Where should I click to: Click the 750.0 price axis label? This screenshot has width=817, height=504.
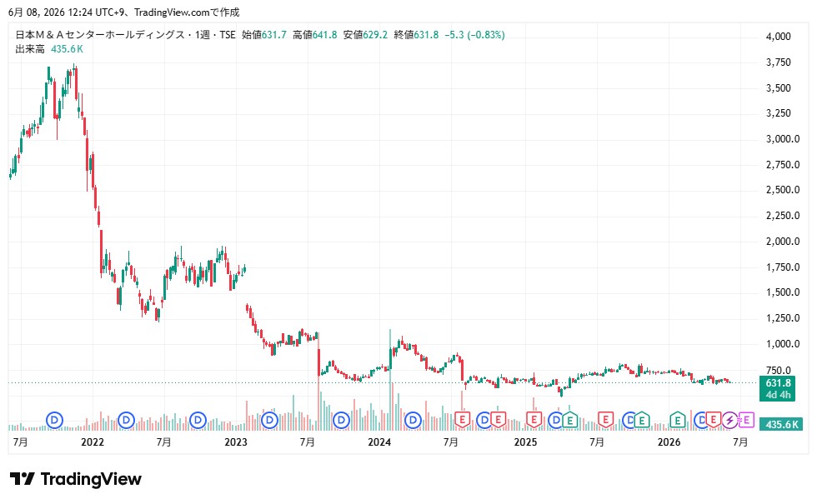pos(779,370)
